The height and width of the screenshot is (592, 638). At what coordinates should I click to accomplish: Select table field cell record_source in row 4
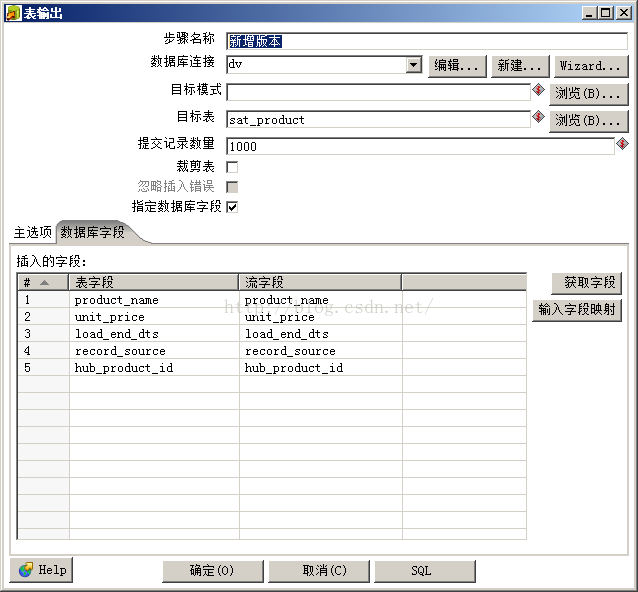tap(154, 351)
